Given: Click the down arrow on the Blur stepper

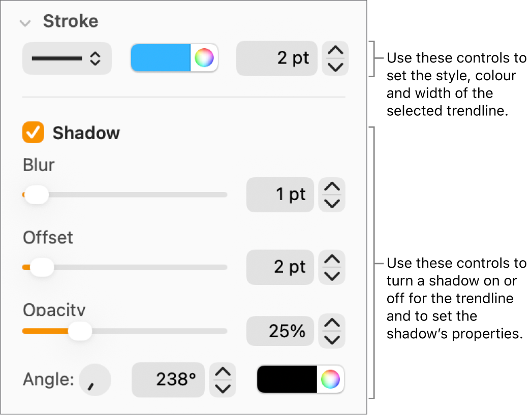Looking at the screenshot, I should [x=331, y=202].
